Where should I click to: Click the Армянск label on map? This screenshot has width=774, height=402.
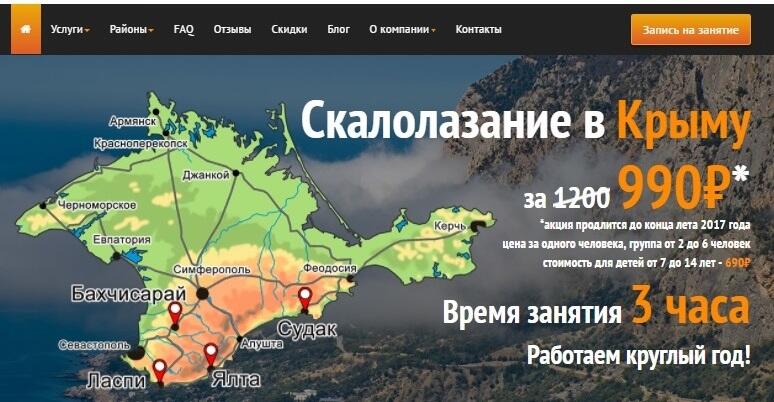tap(133, 121)
